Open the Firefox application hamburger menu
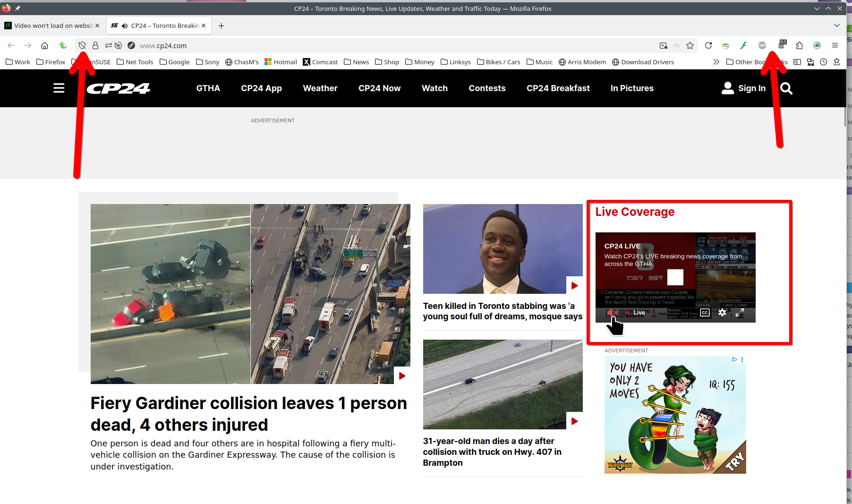 coord(835,45)
